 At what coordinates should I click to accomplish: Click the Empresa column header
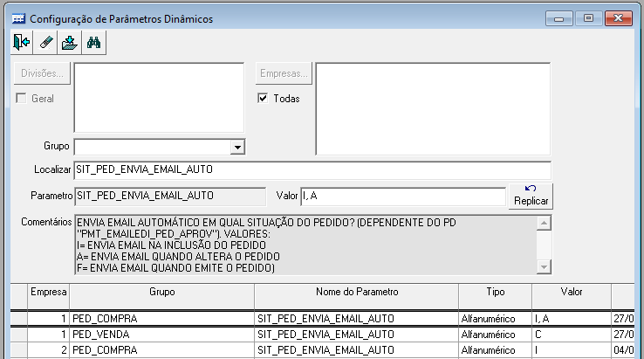click(x=49, y=296)
